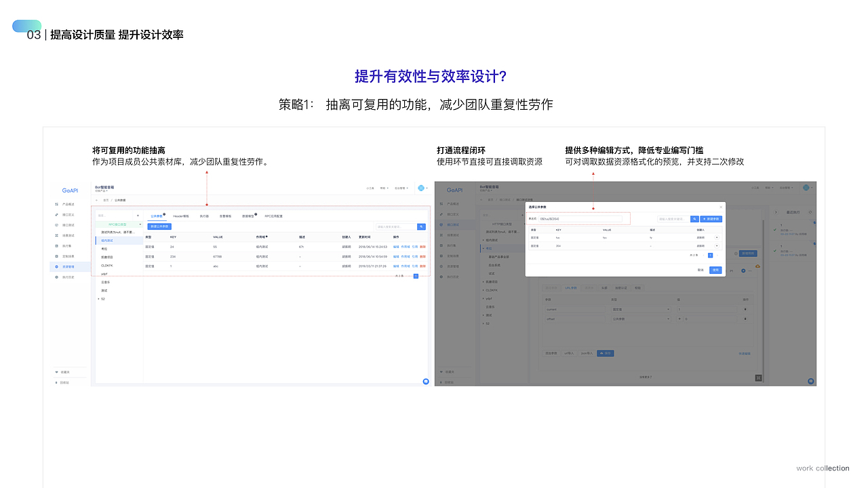Open 场景测试 in the 公共数据 page sidebar
This screenshot has height=488, width=868.
[x=68, y=236]
